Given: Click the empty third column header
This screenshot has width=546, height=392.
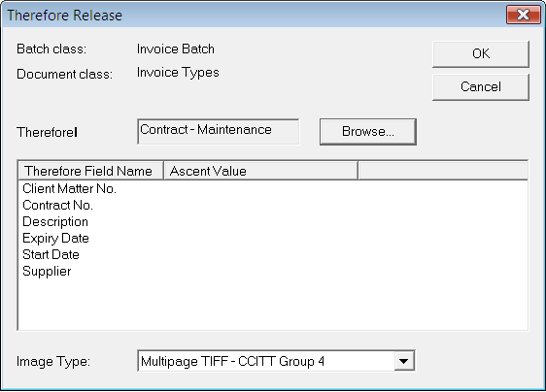Looking at the screenshot, I should click(x=443, y=171).
